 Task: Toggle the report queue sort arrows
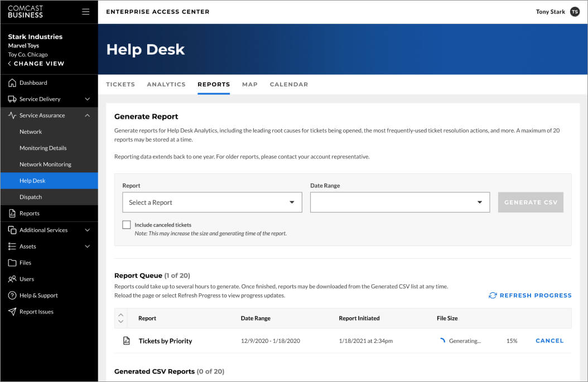coord(121,318)
